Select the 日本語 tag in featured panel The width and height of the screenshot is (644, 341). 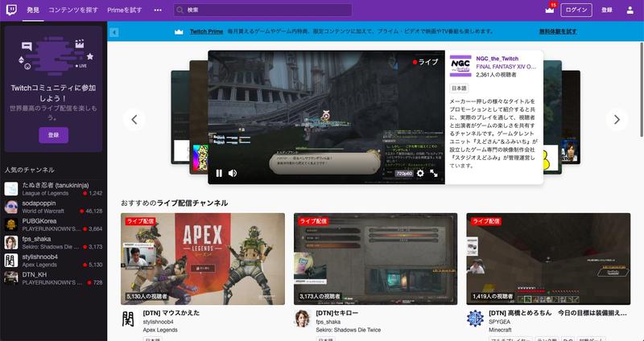coord(459,88)
